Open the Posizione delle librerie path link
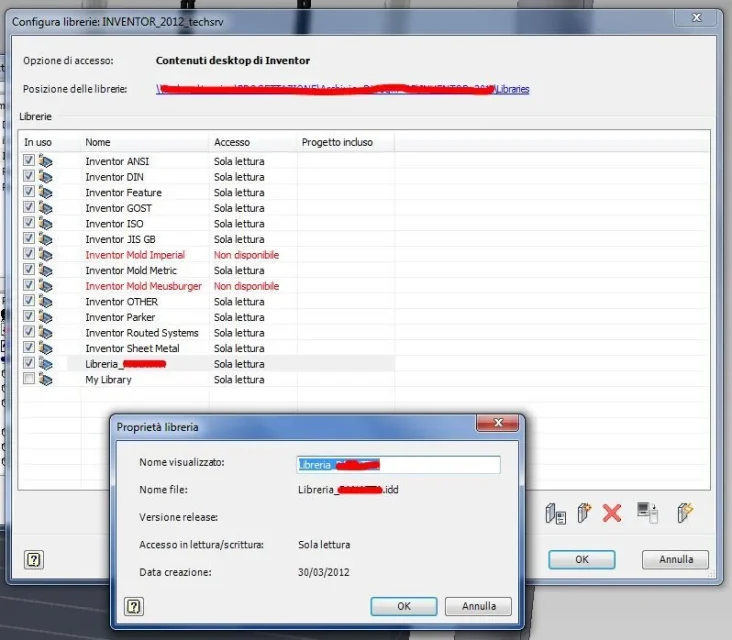 (343, 89)
